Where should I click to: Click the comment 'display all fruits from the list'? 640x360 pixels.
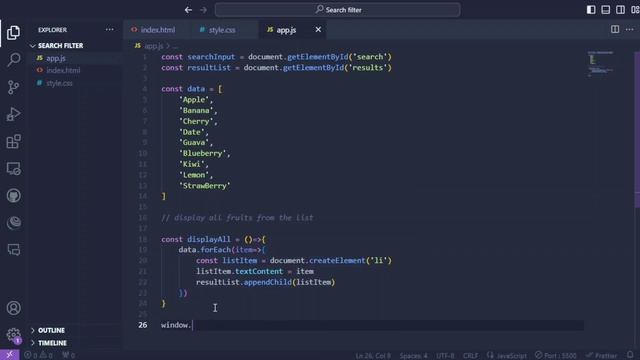(x=237, y=218)
